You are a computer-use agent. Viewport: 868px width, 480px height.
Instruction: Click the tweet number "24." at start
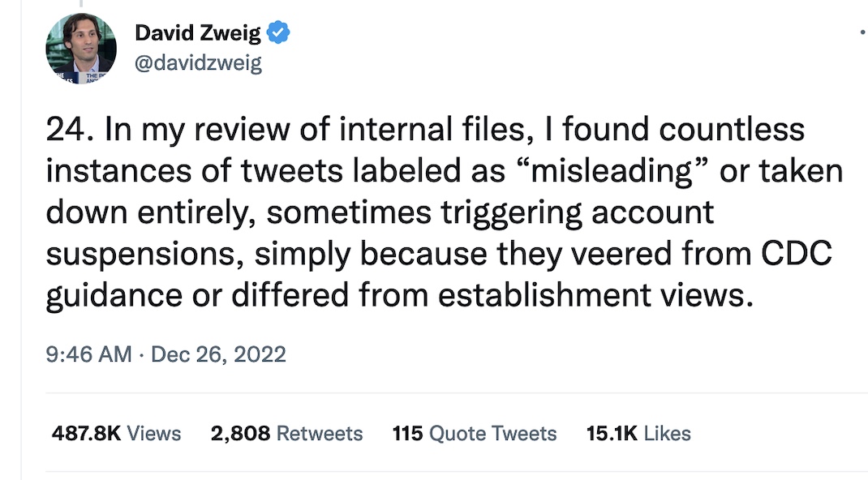66,129
